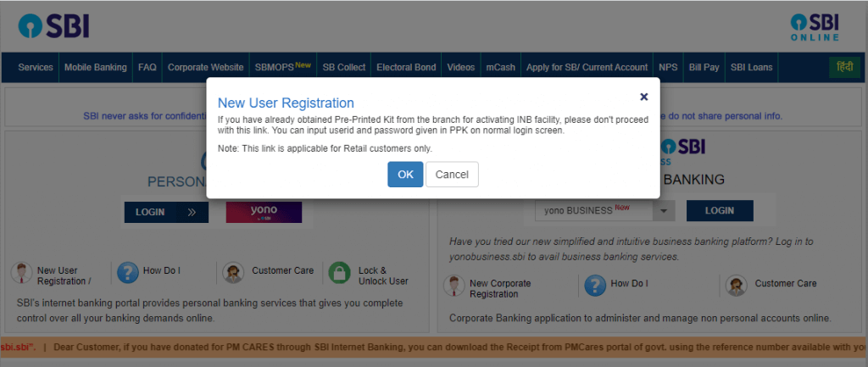Open the Electoral Bond menu item

406,68
